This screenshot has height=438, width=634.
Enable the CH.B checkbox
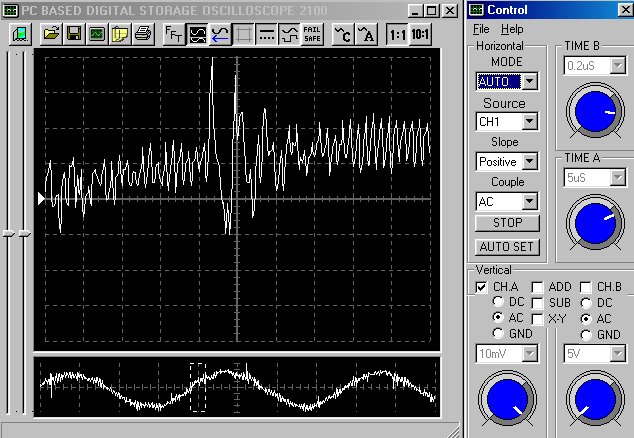[587, 287]
